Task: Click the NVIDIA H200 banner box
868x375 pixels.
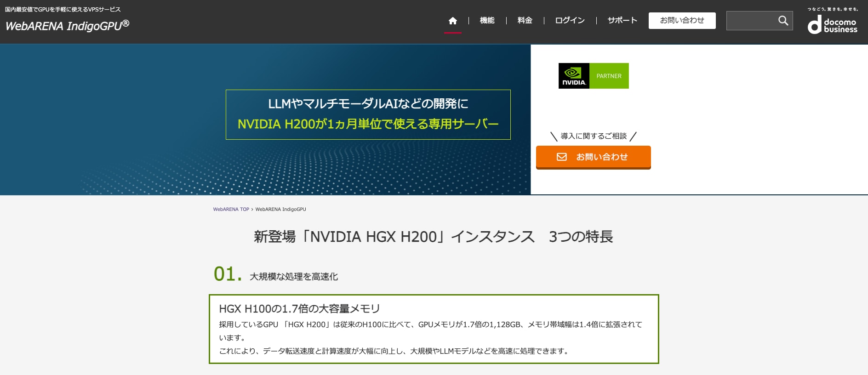Action: coord(368,114)
